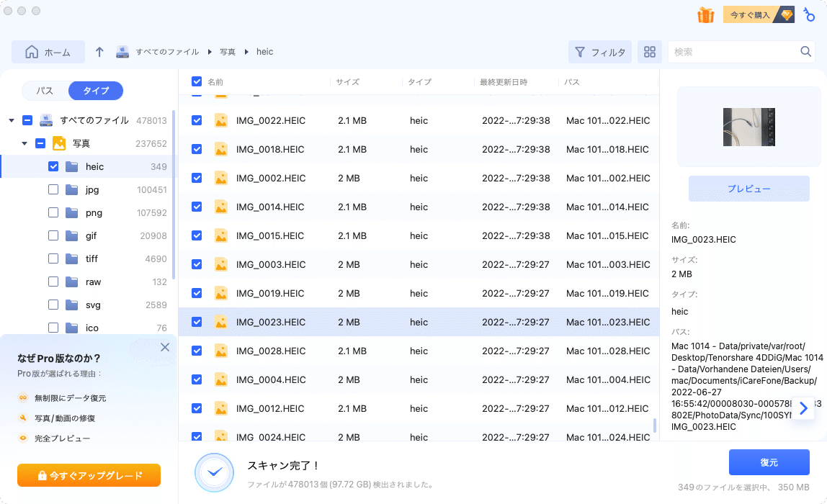The width and height of the screenshot is (827, 504).
Task: Uncheck IMG_0022.HEIC file checkbox
Action: point(197,121)
